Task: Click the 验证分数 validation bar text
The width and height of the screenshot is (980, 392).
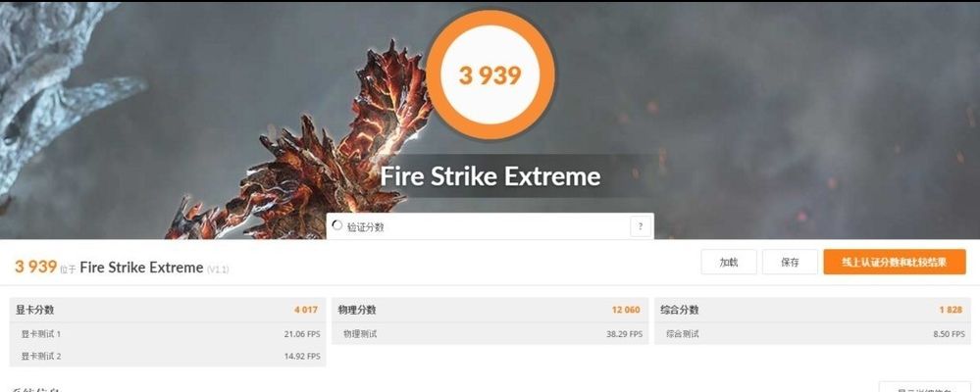Action: pyautogui.click(x=366, y=227)
